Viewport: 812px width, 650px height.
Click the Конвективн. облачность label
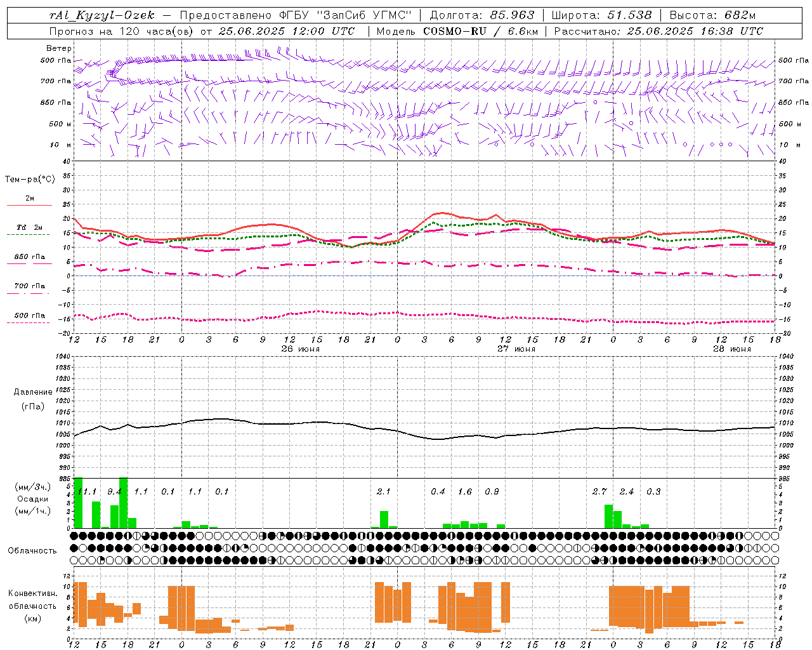32,599
